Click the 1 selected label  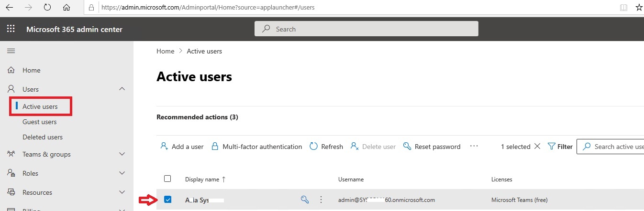515,147
